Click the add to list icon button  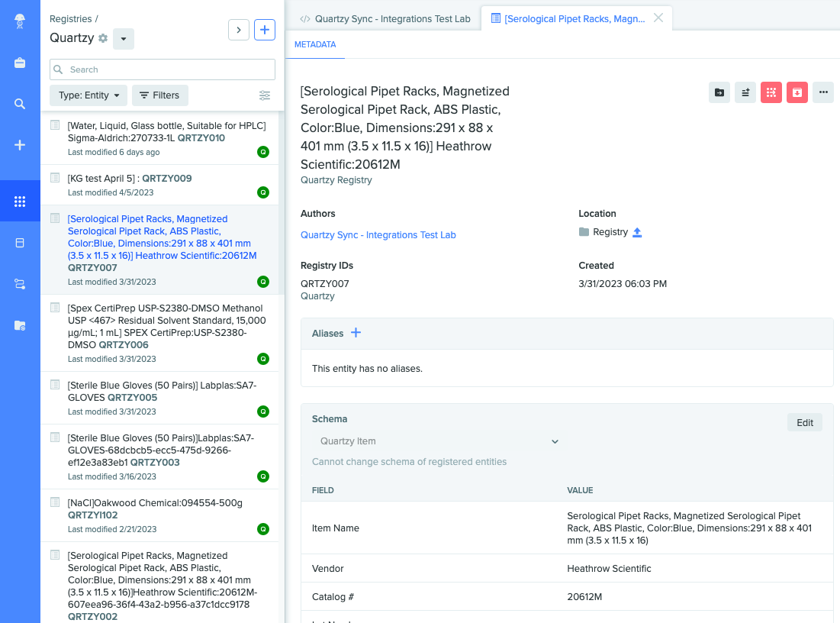coord(745,92)
